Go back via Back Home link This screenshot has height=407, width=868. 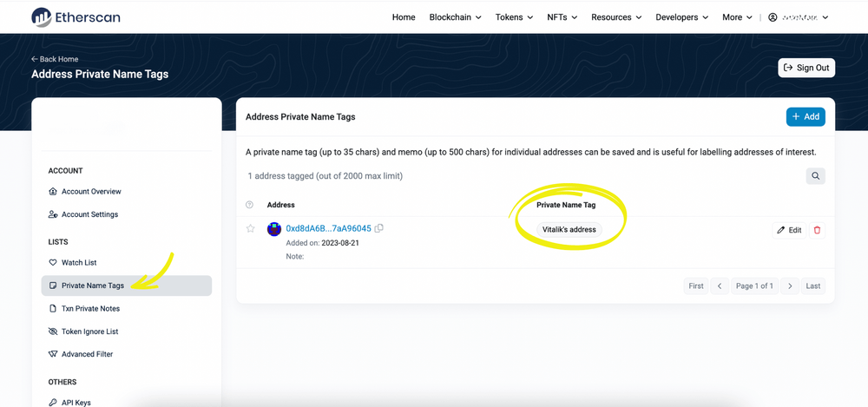click(x=55, y=59)
